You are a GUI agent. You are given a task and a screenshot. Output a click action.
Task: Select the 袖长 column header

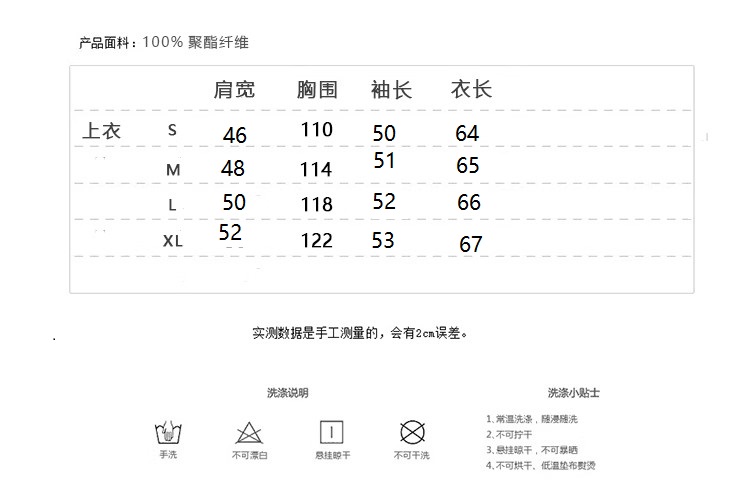pyautogui.click(x=391, y=89)
